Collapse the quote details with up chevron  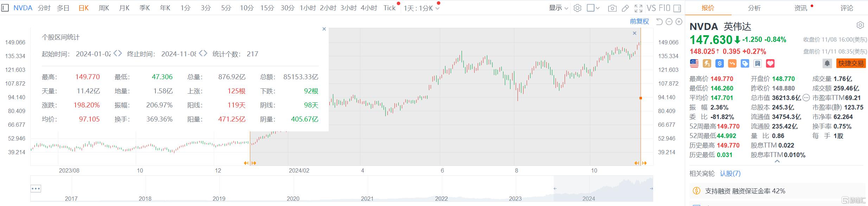click(x=777, y=161)
